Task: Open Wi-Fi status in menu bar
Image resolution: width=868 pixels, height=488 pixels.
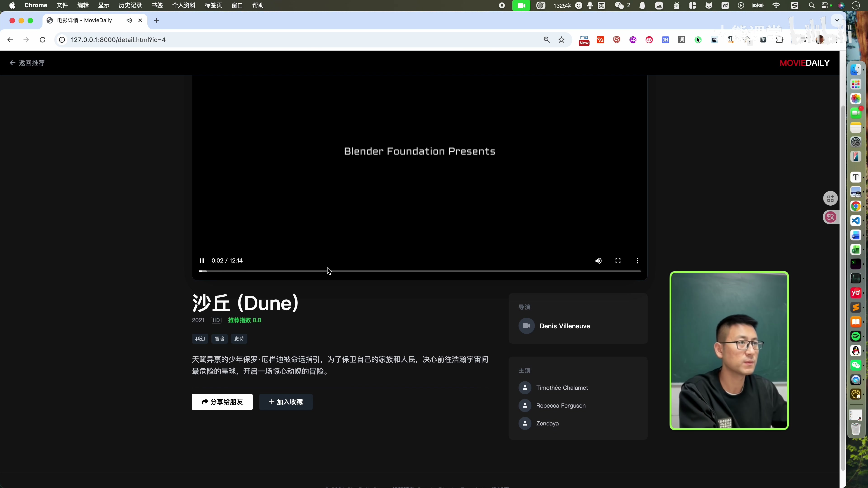Action: [776, 5]
